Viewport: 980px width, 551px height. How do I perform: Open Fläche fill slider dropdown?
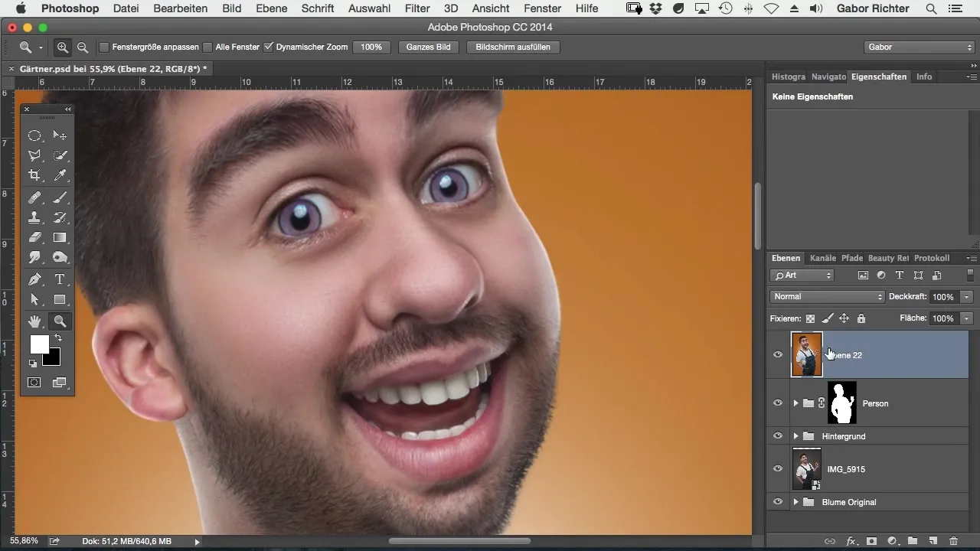(968, 318)
